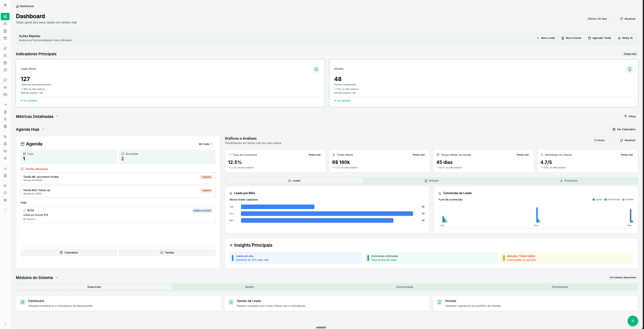Open the users (leads) sidebar icon
The image size is (644, 329).
[x=5, y=24]
